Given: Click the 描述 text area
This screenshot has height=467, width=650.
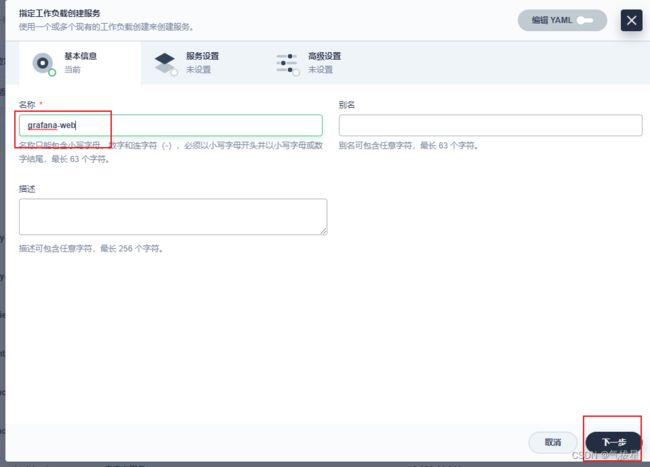Looking at the screenshot, I should pyautogui.click(x=173, y=217).
